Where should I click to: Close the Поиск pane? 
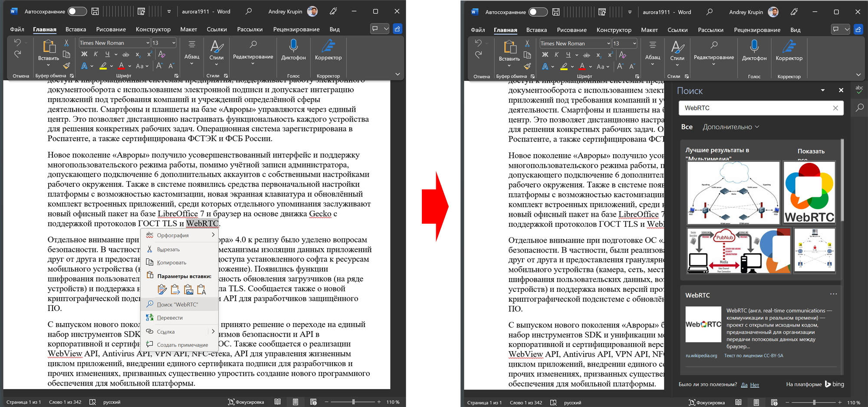pos(841,90)
